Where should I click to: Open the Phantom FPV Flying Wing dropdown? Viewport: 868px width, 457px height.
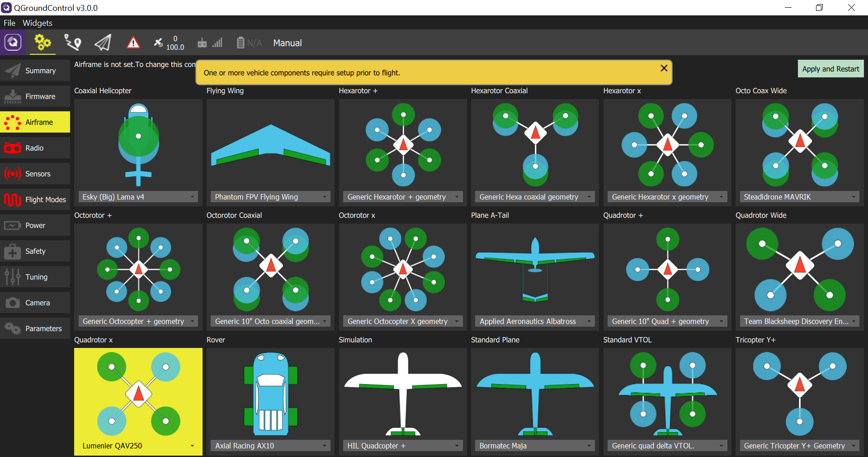click(270, 197)
